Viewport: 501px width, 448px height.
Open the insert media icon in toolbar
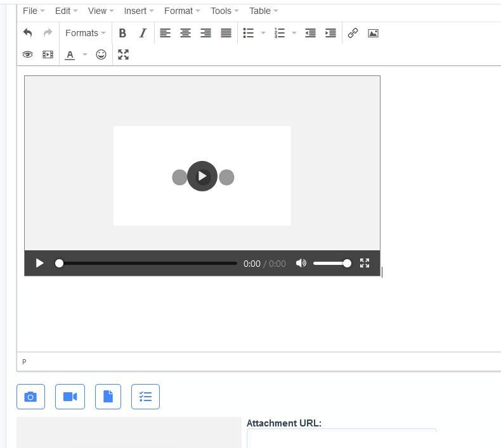pos(48,54)
